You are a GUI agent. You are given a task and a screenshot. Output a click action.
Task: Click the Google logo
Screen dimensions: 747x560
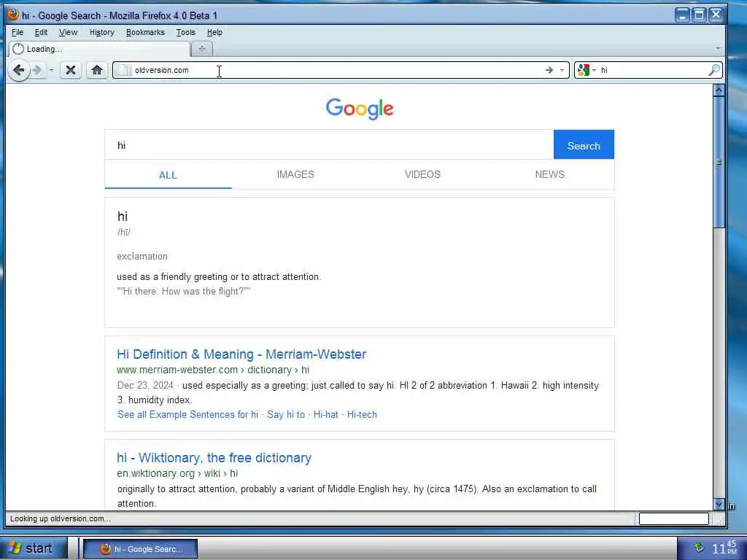pyautogui.click(x=360, y=109)
